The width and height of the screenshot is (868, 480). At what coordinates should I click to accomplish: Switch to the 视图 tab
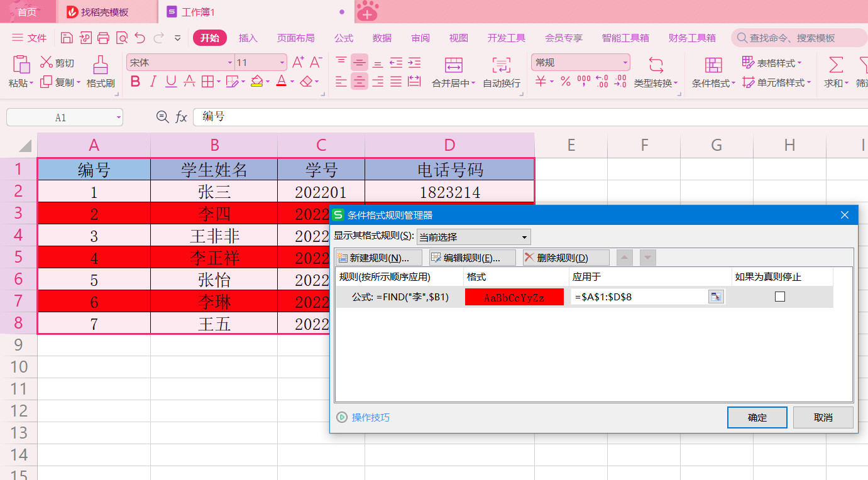click(459, 38)
